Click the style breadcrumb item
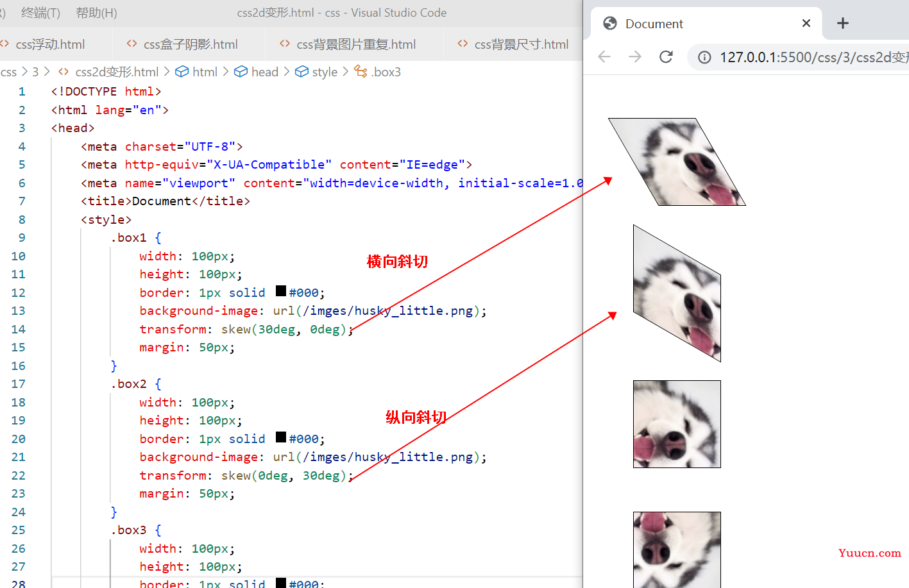 click(324, 72)
